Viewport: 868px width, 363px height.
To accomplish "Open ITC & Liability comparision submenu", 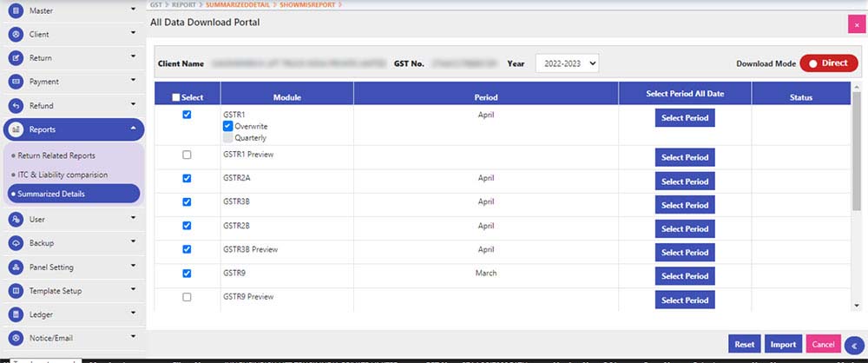I will 62,175.
